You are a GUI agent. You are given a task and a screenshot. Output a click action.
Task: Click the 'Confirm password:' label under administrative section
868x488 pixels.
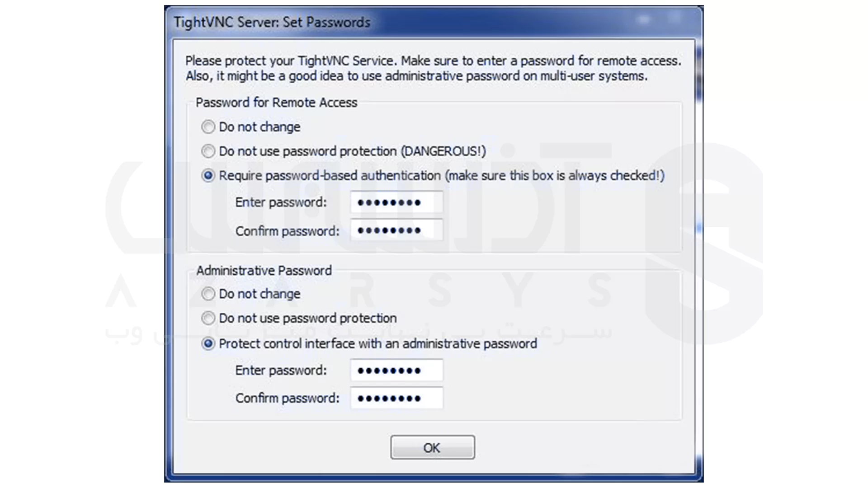(x=287, y=398)
